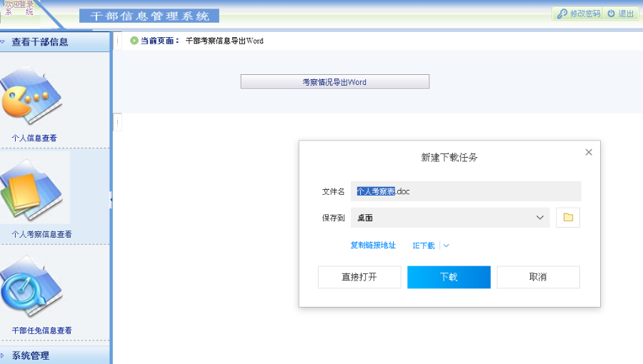Click the 个人考察信息查看 label
The width and height of the screenshot is (643, 364).
coord(41,234)
